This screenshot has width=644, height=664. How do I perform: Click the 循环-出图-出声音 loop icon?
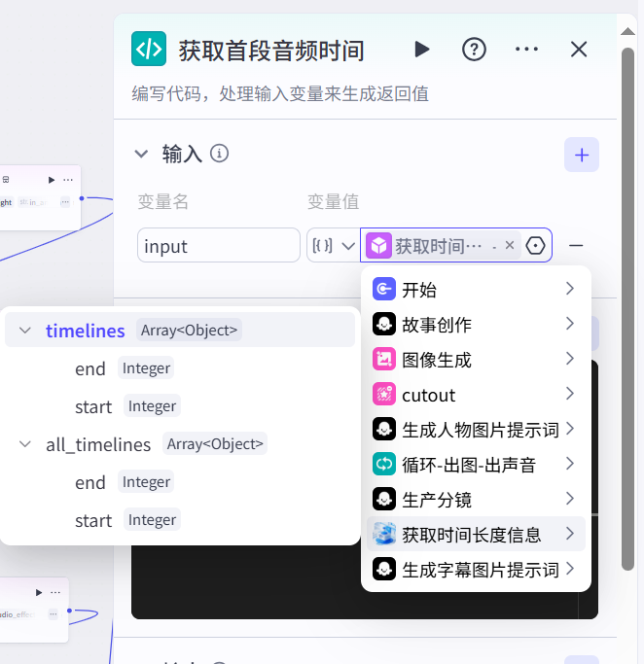[x=384, y=464]
